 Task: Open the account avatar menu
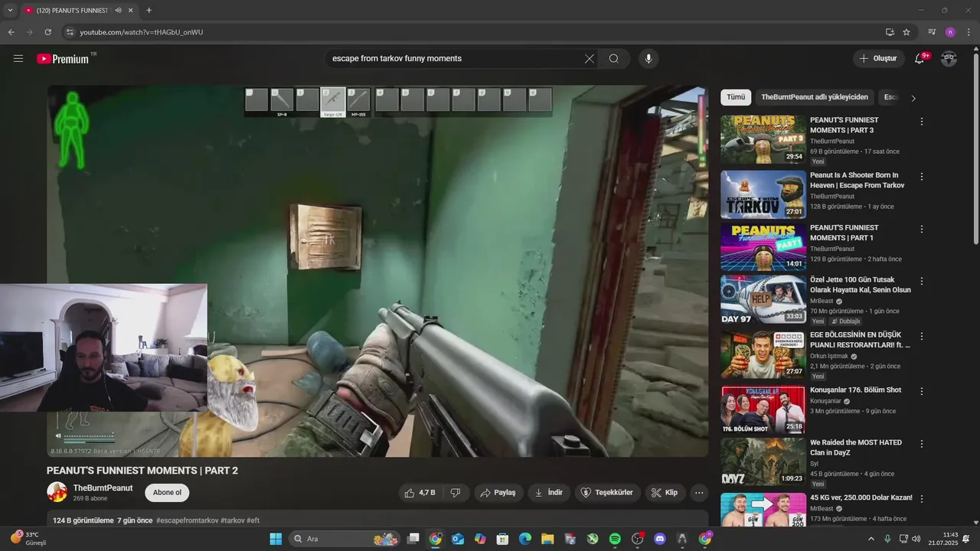949,58
